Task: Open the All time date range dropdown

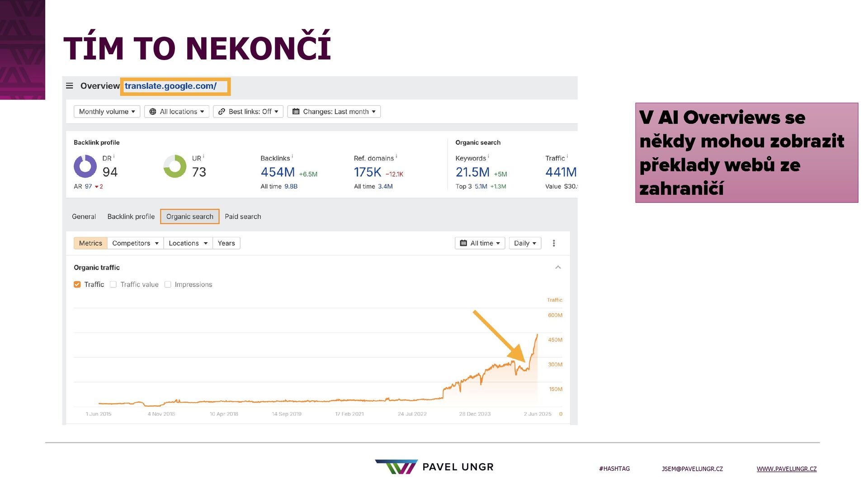Action: (x=480, y=243)
